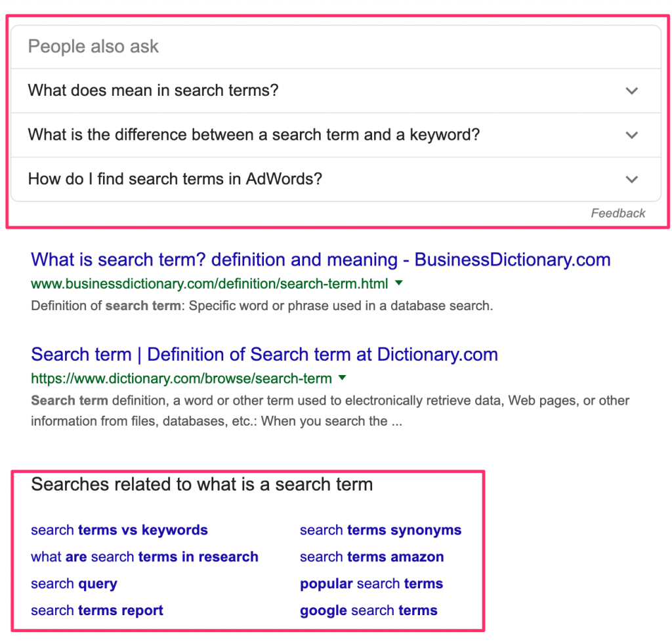Select "search terms synonyms" related search
672x644 pixels.
[381, 530]
